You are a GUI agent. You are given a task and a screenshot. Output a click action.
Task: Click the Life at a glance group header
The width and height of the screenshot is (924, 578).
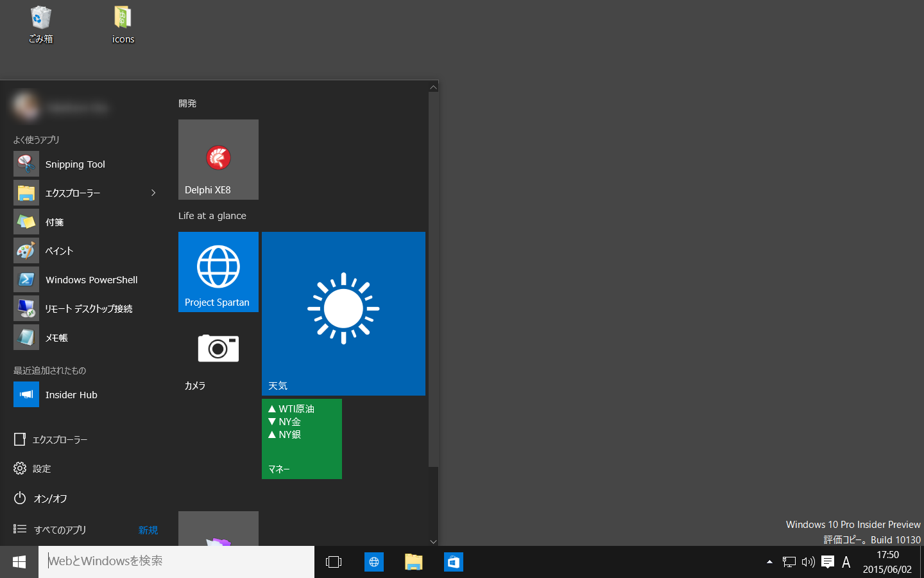[212, 216]
